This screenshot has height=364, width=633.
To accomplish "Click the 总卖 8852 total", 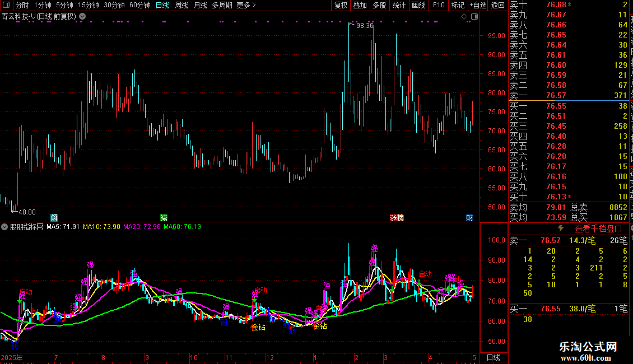I will pyautogui.click(x=618, y=207).
